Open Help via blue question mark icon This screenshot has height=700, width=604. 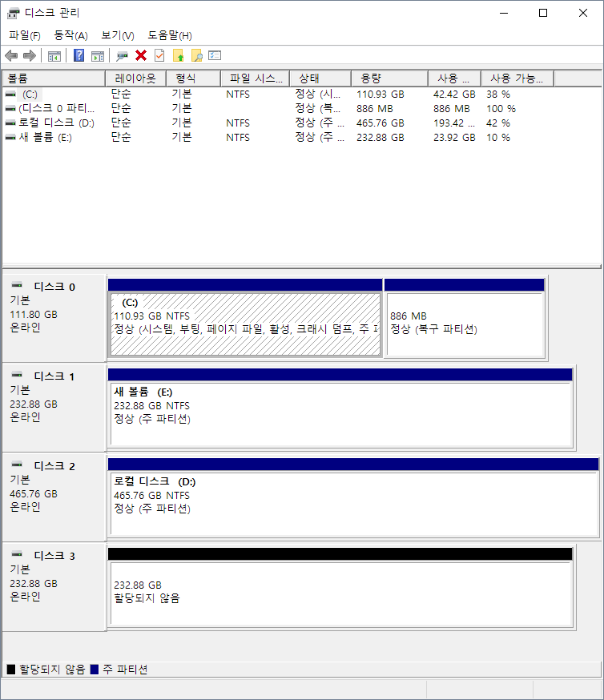click(79, 55)
